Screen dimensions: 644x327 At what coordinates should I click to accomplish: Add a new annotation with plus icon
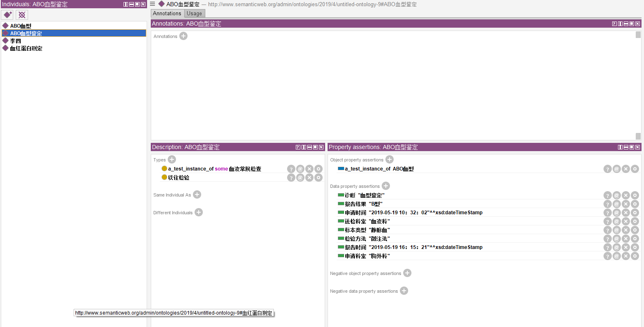(183, 36)
